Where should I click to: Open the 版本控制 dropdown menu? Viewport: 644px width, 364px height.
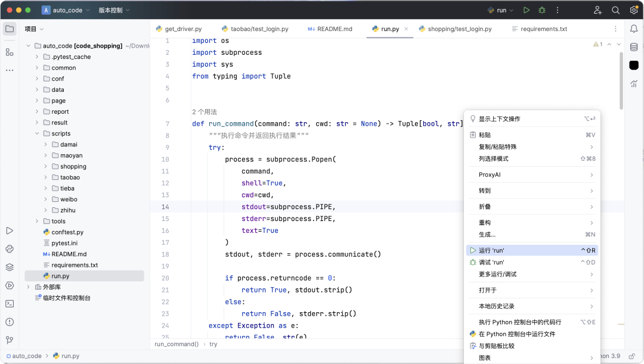click(114, 10)
